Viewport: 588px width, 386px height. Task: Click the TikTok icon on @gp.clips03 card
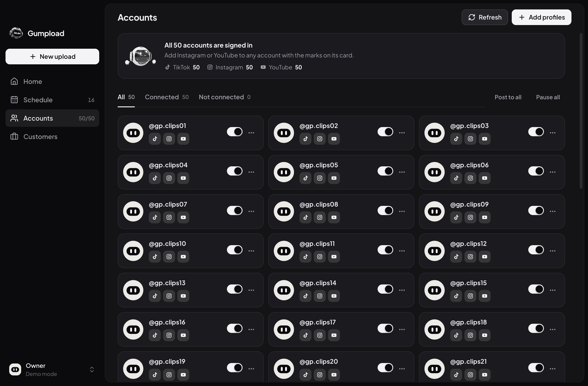[x=456, y=139]
